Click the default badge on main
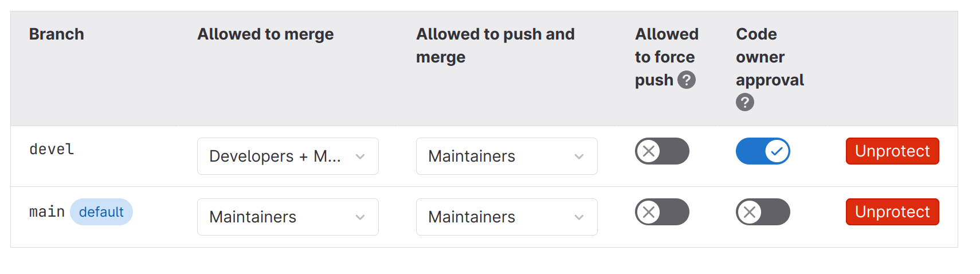The height and width of the screenshot is (274, 980). [101, 212]
